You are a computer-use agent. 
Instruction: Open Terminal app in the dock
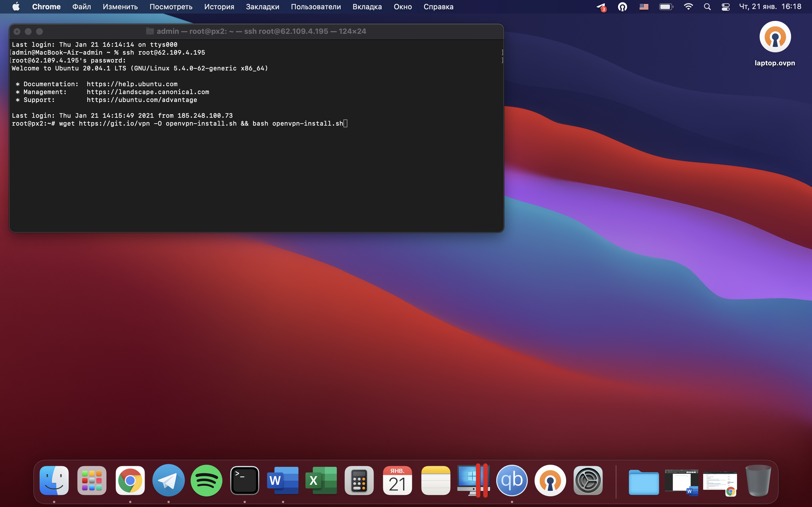[x=245, y=481]
